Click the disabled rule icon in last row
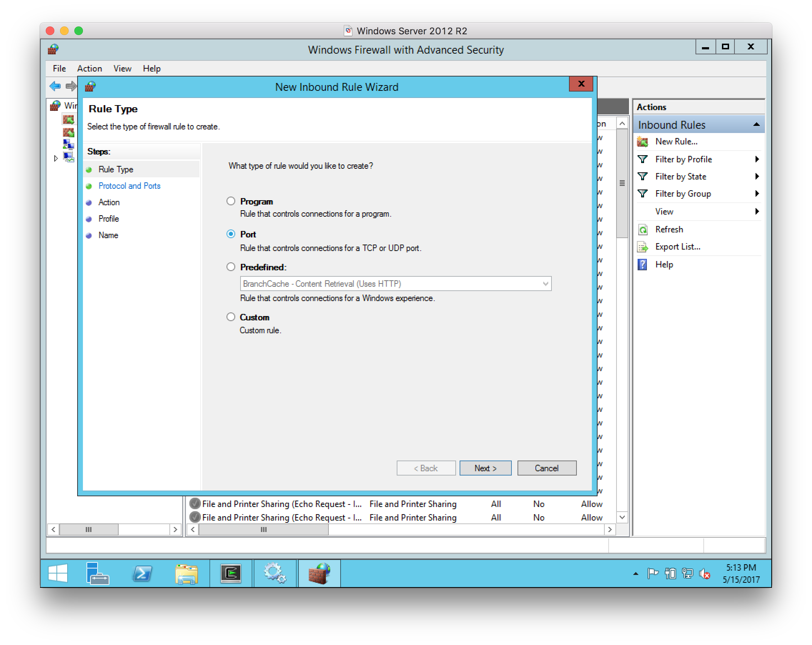The image size is (812, 645). point(195,517)
